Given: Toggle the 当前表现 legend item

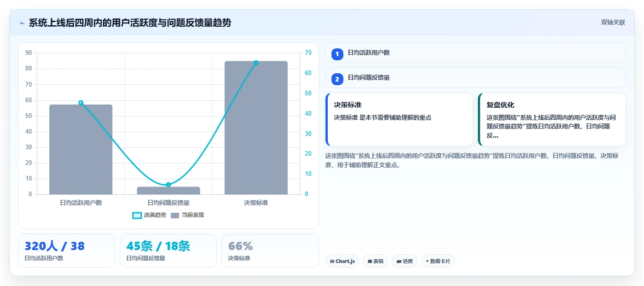Looking at the screenshot, I should point(187,215).
